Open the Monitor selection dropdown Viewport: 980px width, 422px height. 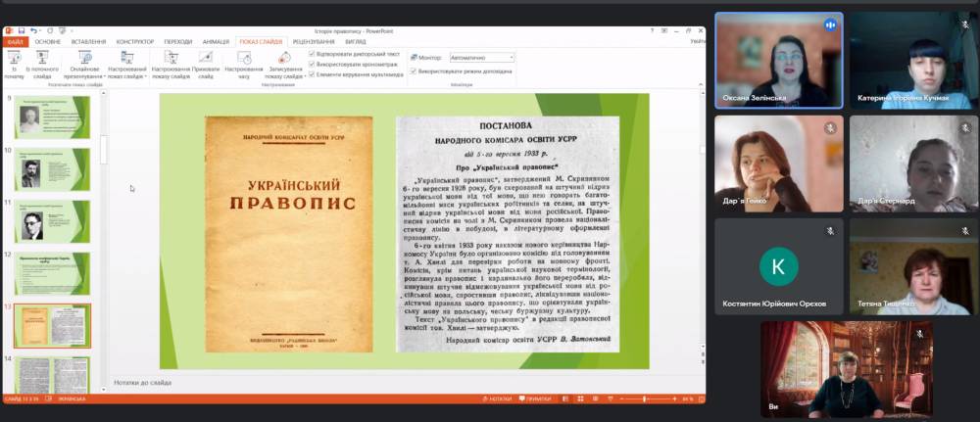(x=481, y=58)
